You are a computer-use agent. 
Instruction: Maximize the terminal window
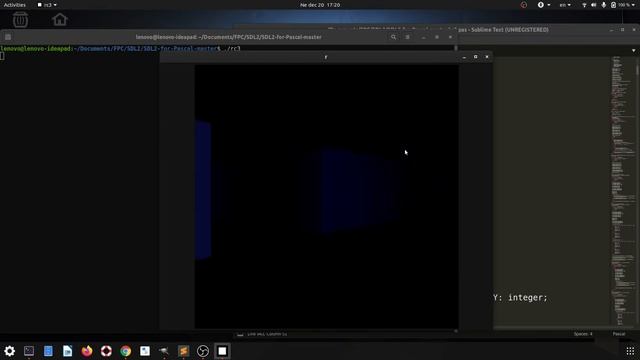[x=437, y=37]
